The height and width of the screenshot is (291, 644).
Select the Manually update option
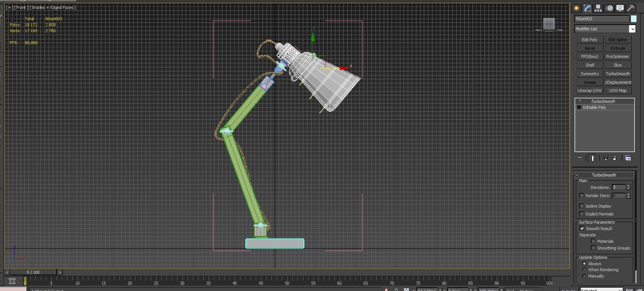(584, 276)
